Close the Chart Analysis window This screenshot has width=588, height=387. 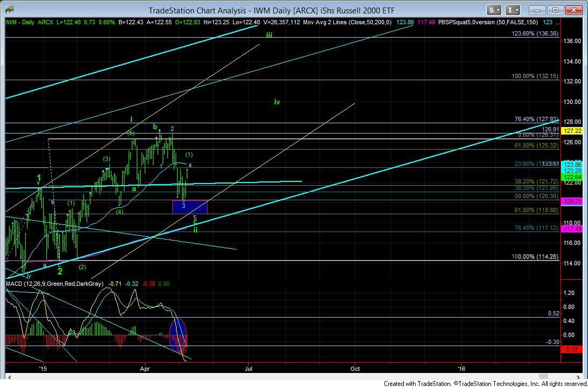point(574,10)
